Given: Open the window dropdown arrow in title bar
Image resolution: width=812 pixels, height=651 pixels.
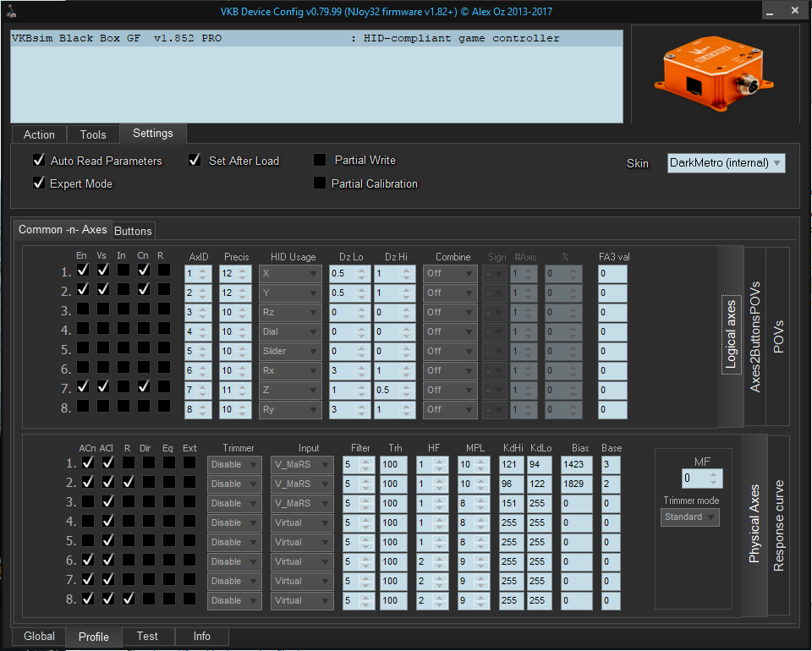Looking at the screenshot, I should (770, 11).
